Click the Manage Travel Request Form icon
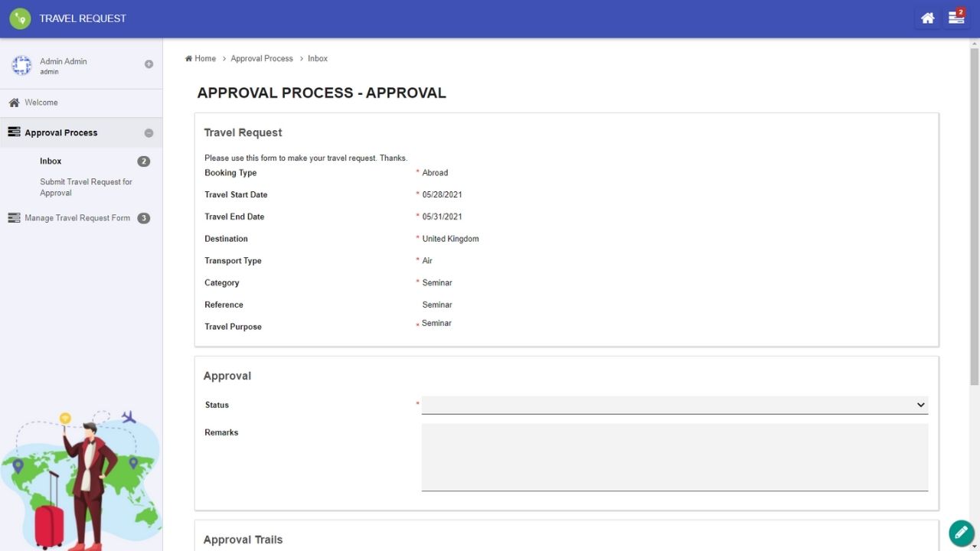The width and height of the screenshot is (980, 551). (14, 218)
